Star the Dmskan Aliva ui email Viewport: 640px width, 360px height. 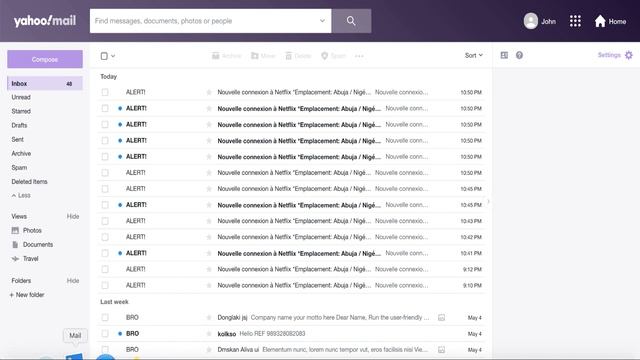click(209, 350)
